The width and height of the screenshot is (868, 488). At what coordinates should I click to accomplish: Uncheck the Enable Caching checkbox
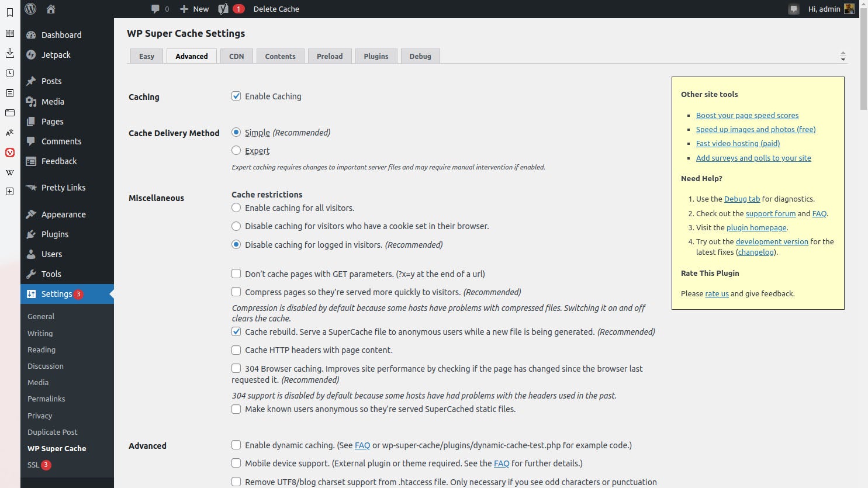tap(236, 96)
